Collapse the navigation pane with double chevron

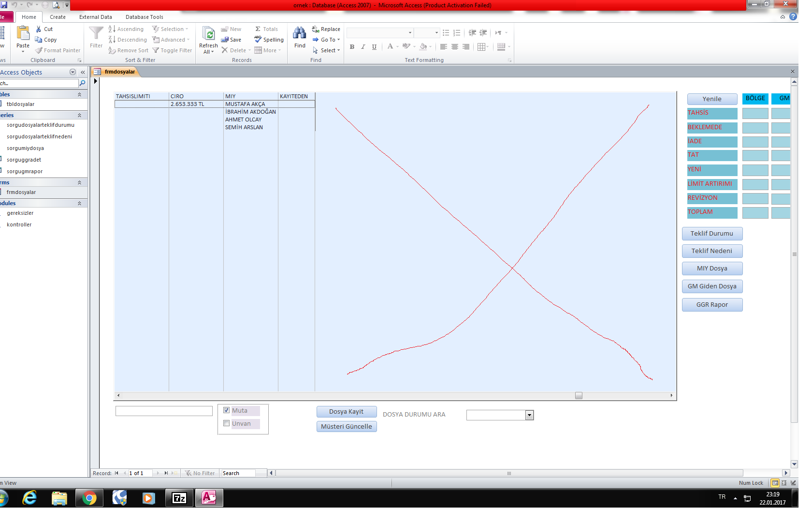(x=83, y=72)
